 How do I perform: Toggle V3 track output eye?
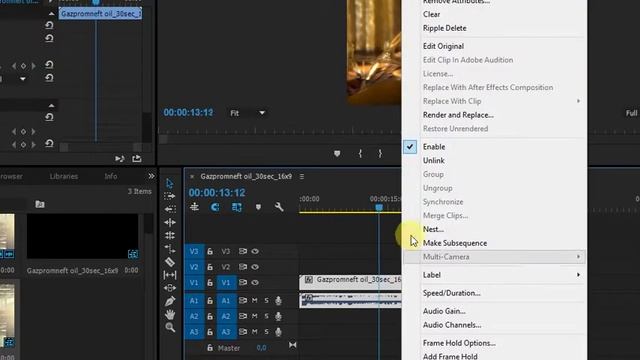click(x=255, y=251)
